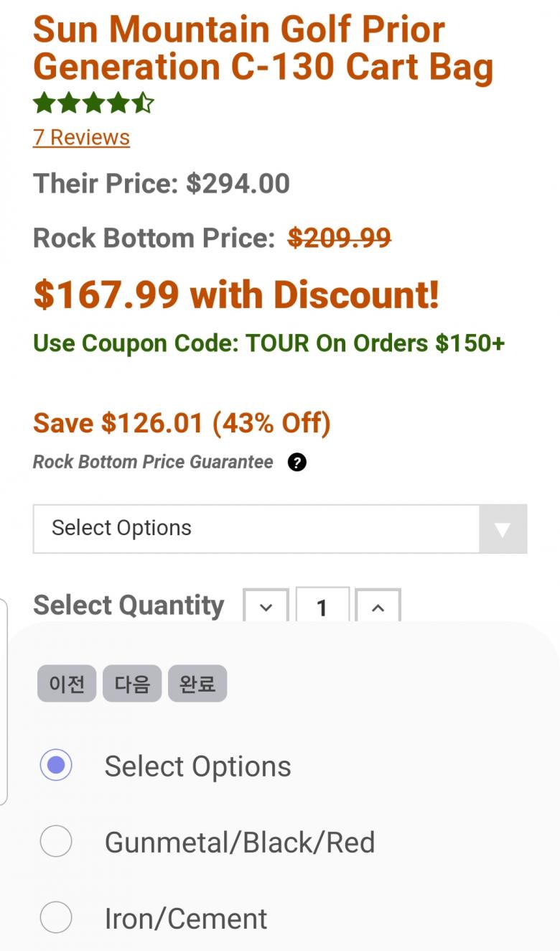560x951 pixels.
Task: Decrease quantity with the down chevron
Action: pyautogui.click(x=266, y=607)
